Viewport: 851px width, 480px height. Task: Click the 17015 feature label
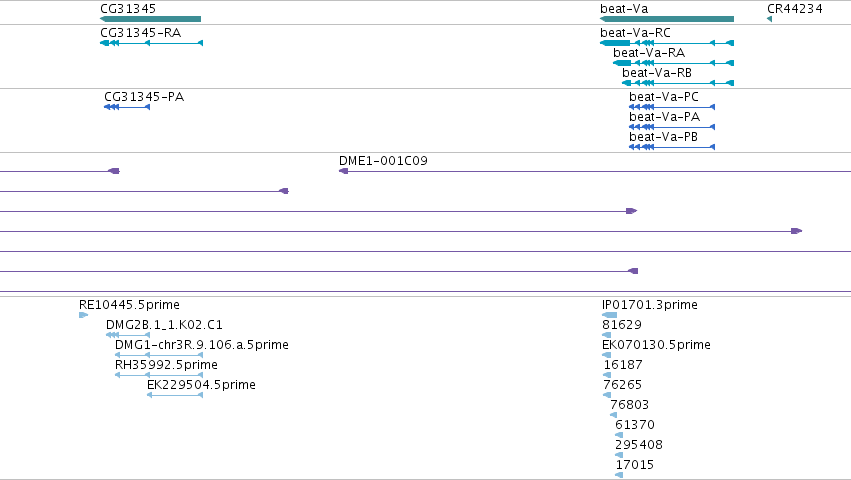[634, 465]
